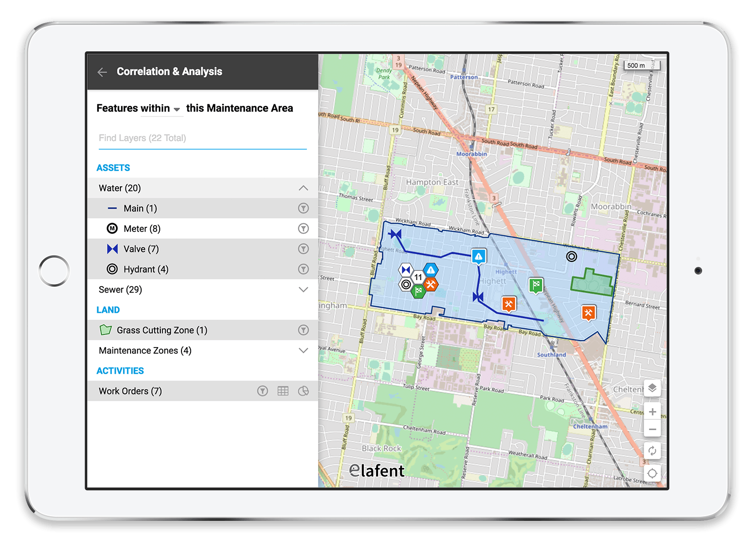Select the hydrant marker on map
This screenshot has width=756, height=544.
[572, 256]
